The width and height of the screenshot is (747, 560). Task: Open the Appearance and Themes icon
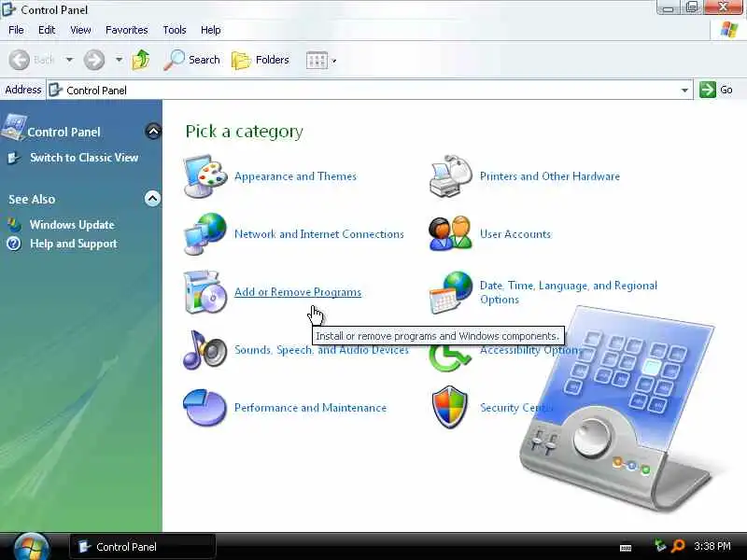205,176
